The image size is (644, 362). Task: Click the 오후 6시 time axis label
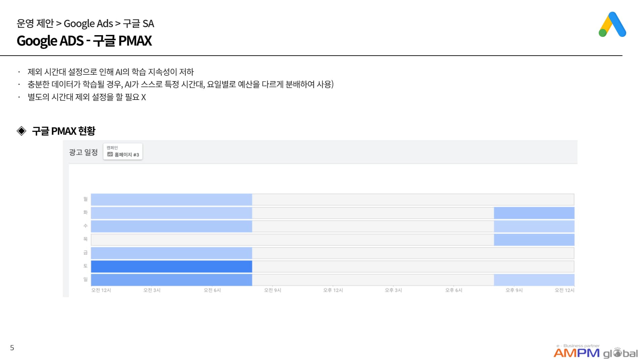point(454,290)
